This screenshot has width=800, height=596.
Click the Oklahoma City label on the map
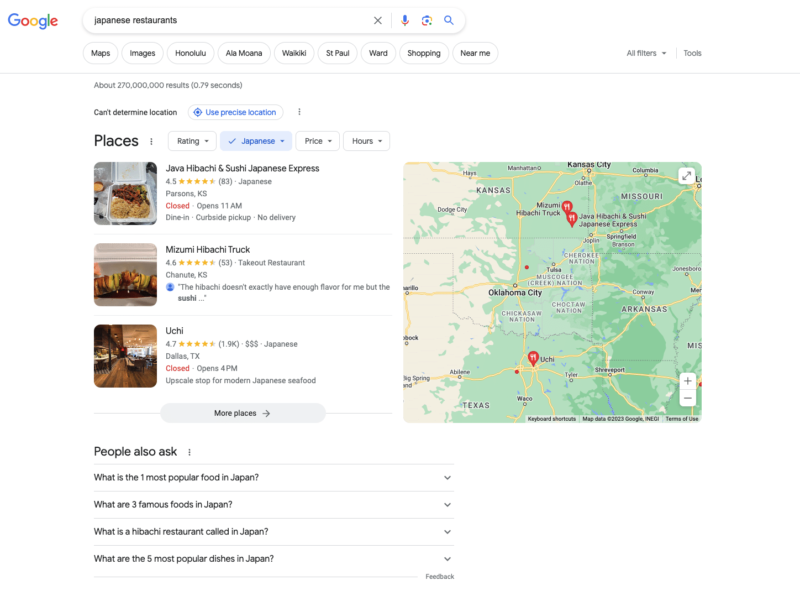pos(515,293)
